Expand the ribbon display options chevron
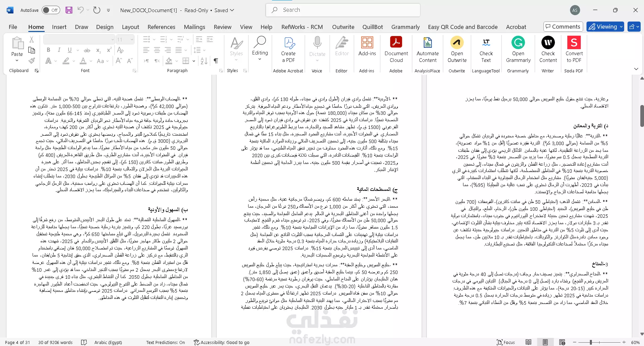 (x=636, y=69)
